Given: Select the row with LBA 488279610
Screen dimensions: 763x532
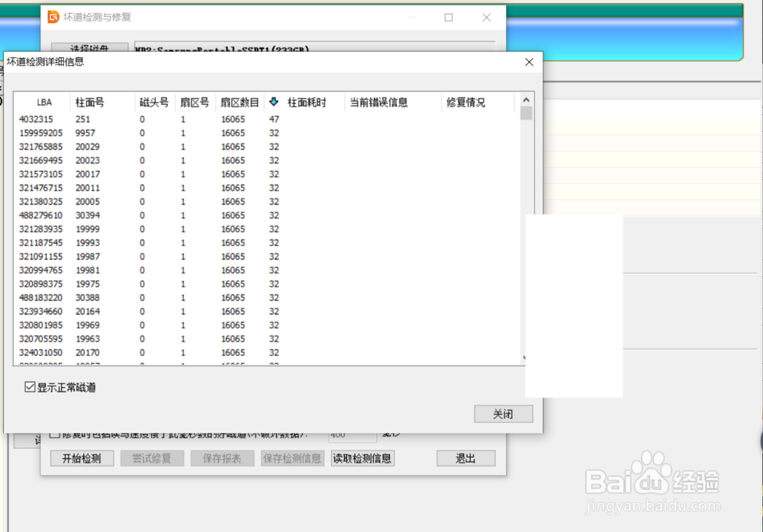Looking at the screenshot, I should tap(268, 215).
